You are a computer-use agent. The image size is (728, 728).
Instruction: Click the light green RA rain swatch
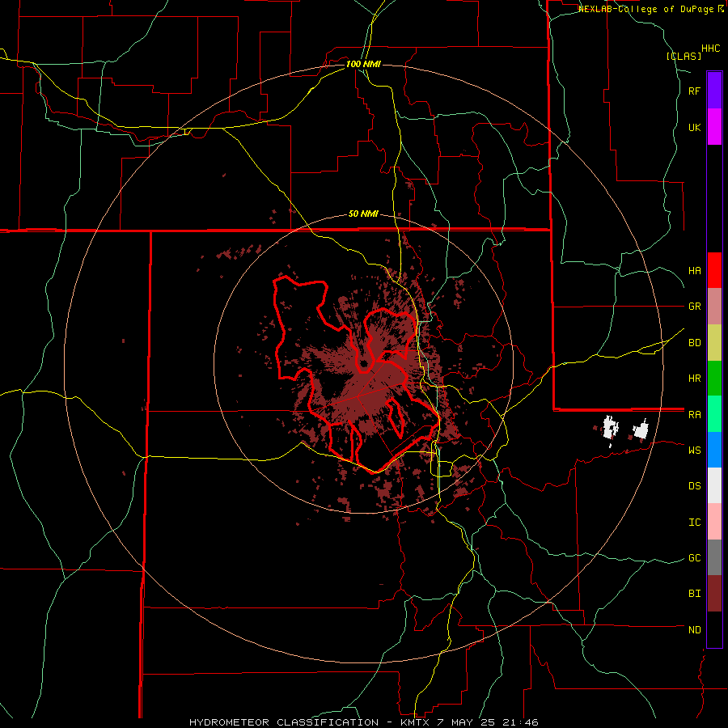(x=714, y=414)
